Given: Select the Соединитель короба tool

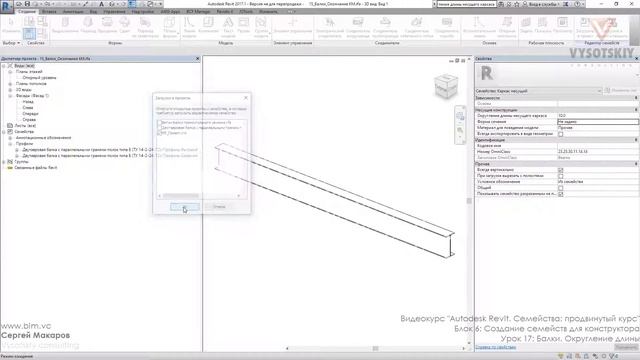Looking at the screenshot, I should point(447,27).
